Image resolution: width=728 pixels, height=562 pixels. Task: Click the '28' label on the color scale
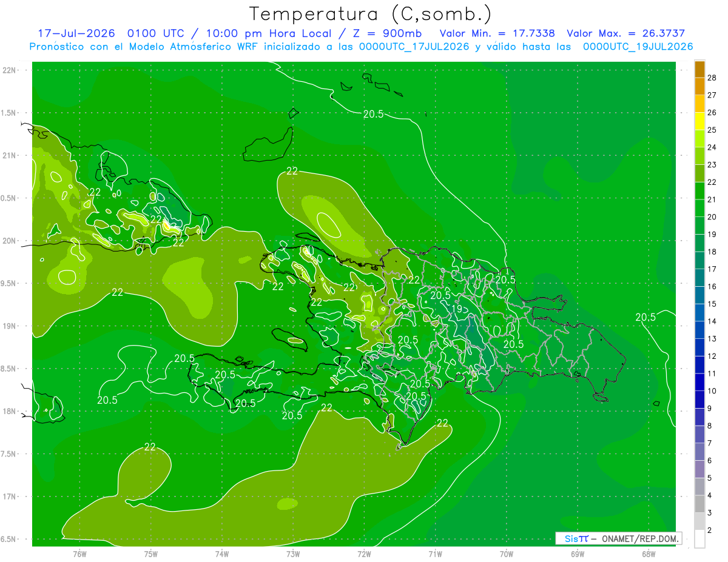coord(712,78)
